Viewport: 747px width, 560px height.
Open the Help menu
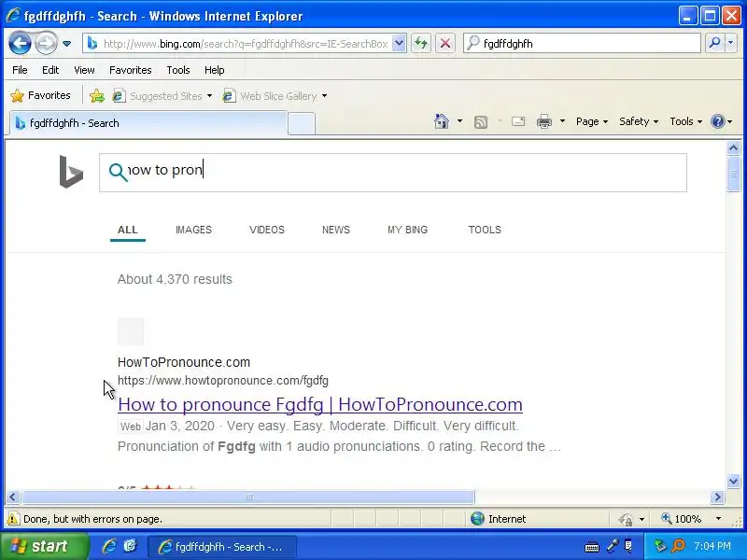point(215,70)
